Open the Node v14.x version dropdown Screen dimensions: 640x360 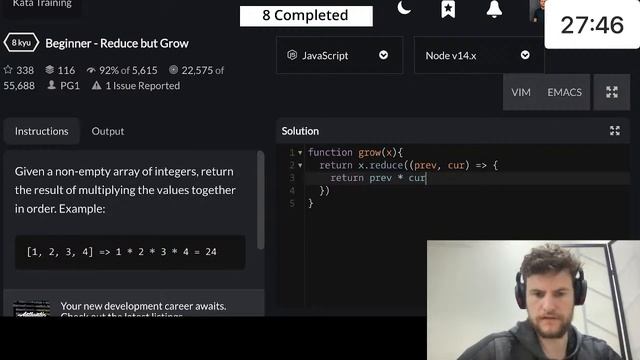(478, 55)
